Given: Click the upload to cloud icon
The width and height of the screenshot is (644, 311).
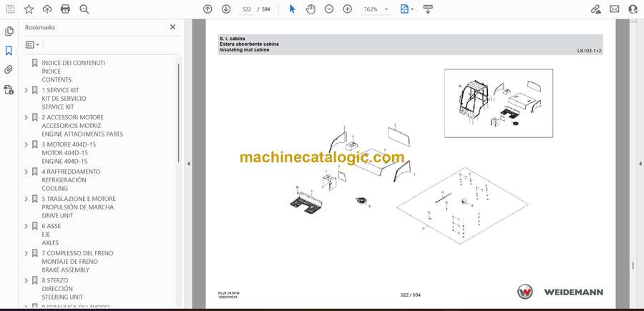Looking at the screenshot, I should click(x=47, y=9).
